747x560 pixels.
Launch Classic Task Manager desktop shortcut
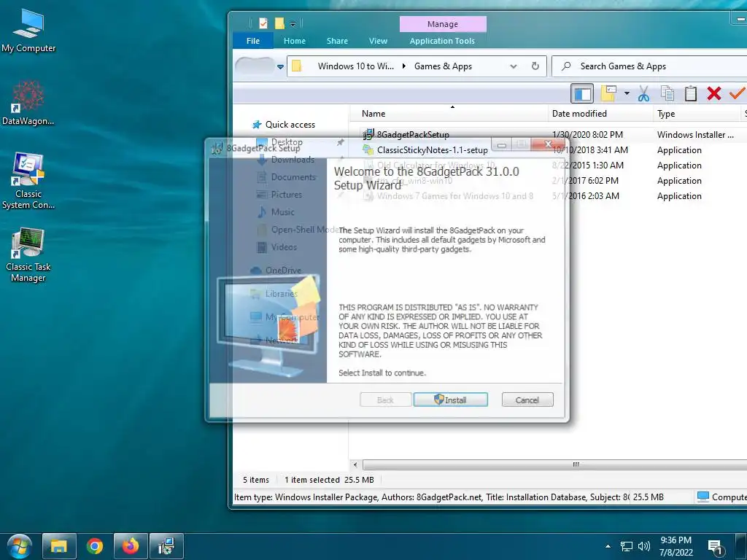point(28,254)
